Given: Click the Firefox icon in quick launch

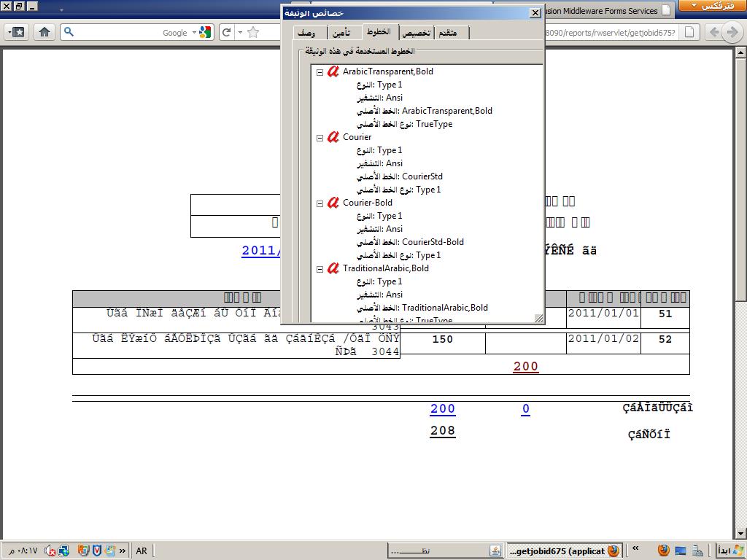Looking at the screenshot, I should point(663,551).
